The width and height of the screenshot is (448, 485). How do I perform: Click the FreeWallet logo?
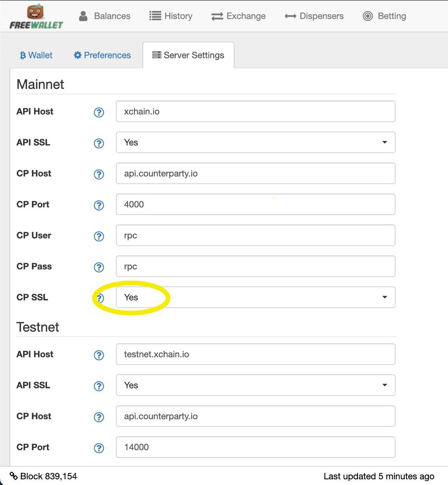point(36,17)
